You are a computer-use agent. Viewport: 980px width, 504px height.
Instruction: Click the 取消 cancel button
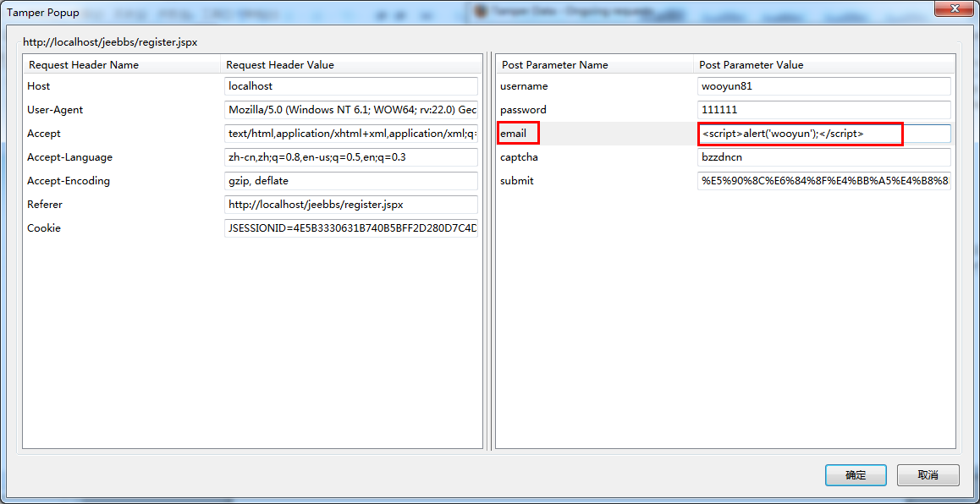tap(928, 475)
